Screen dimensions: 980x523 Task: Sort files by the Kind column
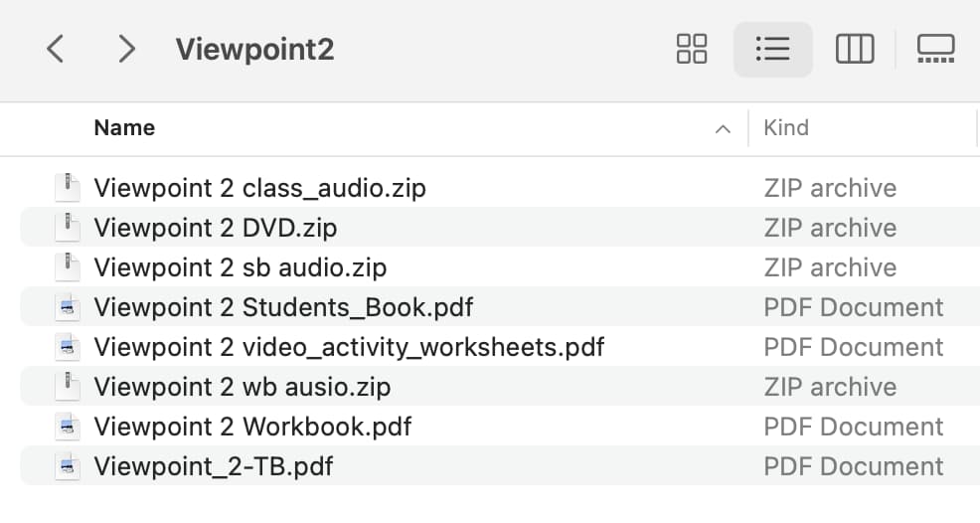786,127
